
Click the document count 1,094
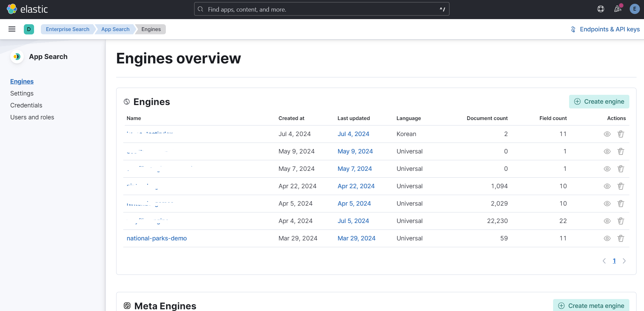[499, 186]
